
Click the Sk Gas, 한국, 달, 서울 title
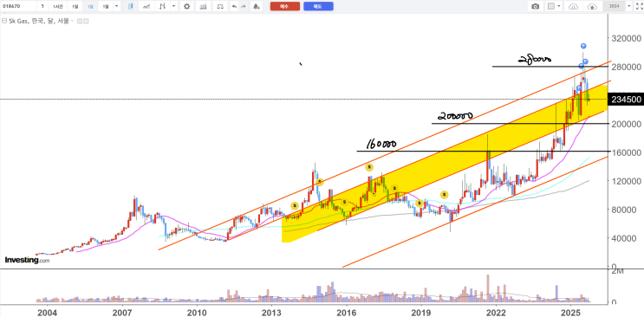point(39,21)
